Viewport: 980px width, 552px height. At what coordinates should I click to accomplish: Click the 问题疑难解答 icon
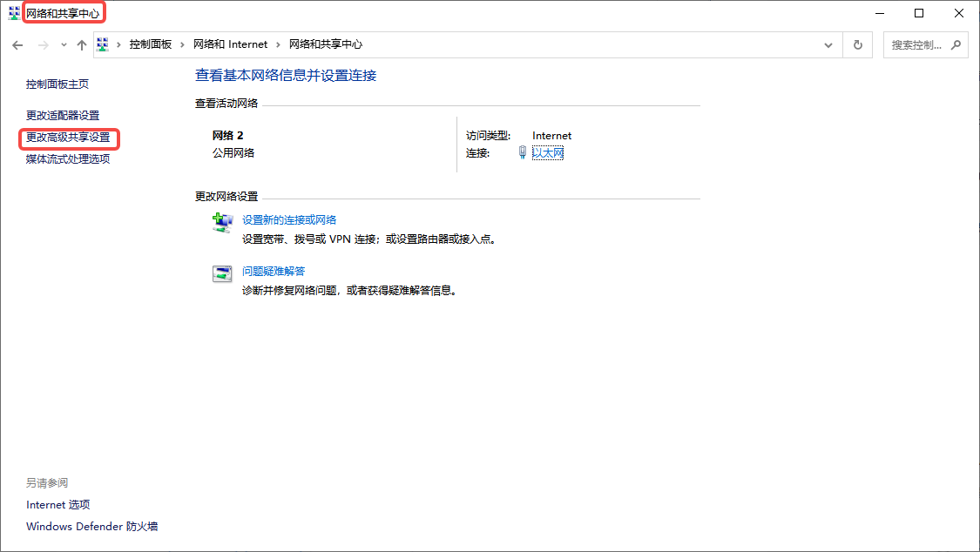point(222,273)
